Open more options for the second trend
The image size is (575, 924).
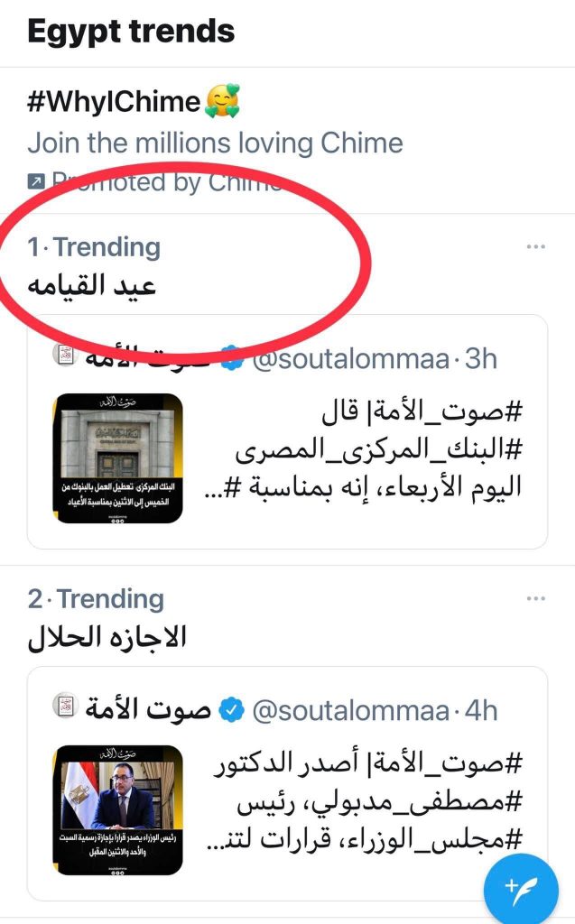(536, 599)
